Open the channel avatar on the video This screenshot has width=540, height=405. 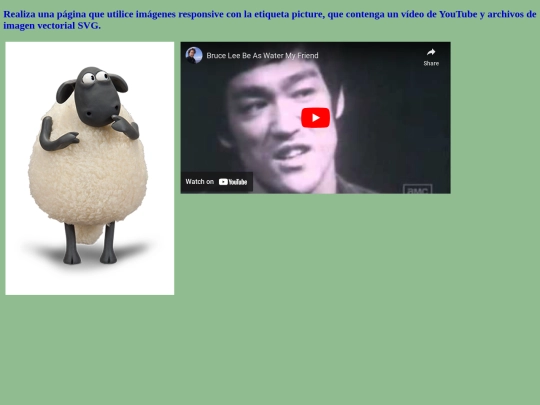pos(194,55)
